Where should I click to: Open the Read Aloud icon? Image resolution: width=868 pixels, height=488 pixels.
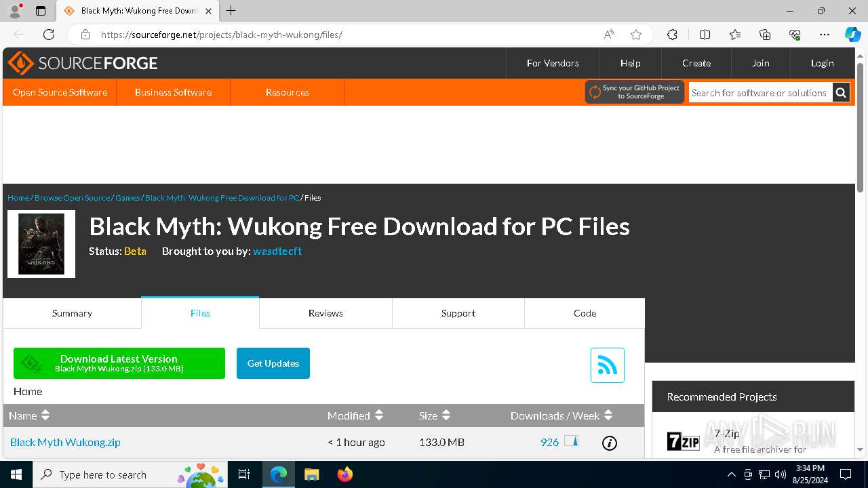609,35
